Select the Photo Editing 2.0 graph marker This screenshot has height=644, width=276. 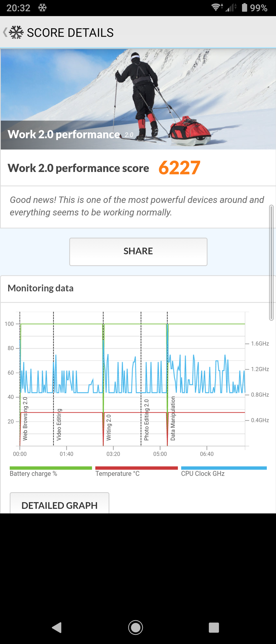coord(146,420)
